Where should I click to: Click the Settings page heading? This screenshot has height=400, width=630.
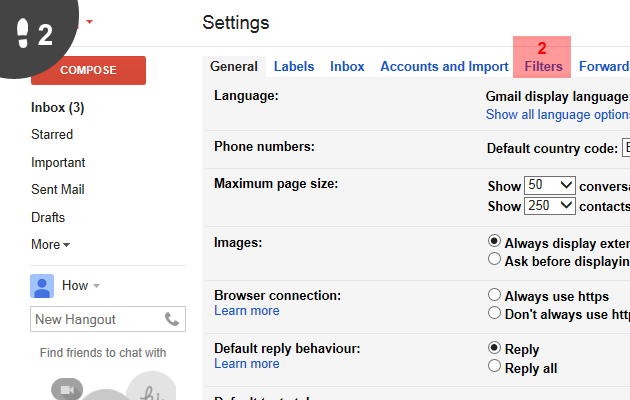(235, 22)
